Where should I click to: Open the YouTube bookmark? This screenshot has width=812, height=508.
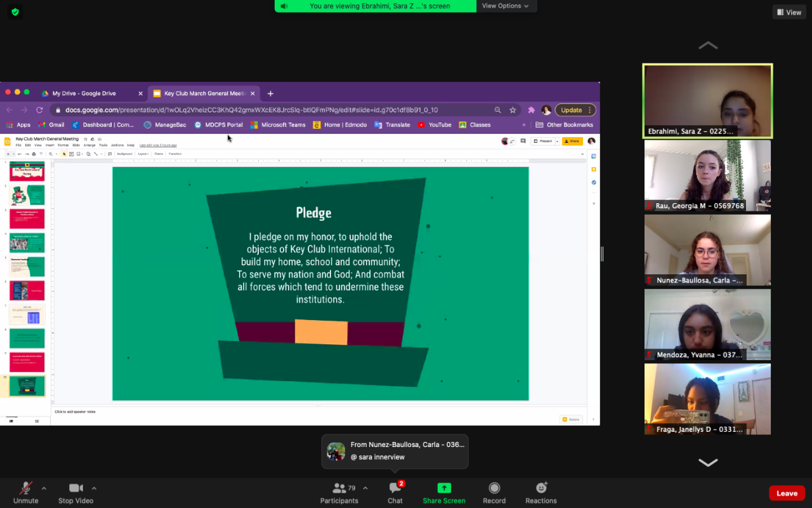pos(435,125)
